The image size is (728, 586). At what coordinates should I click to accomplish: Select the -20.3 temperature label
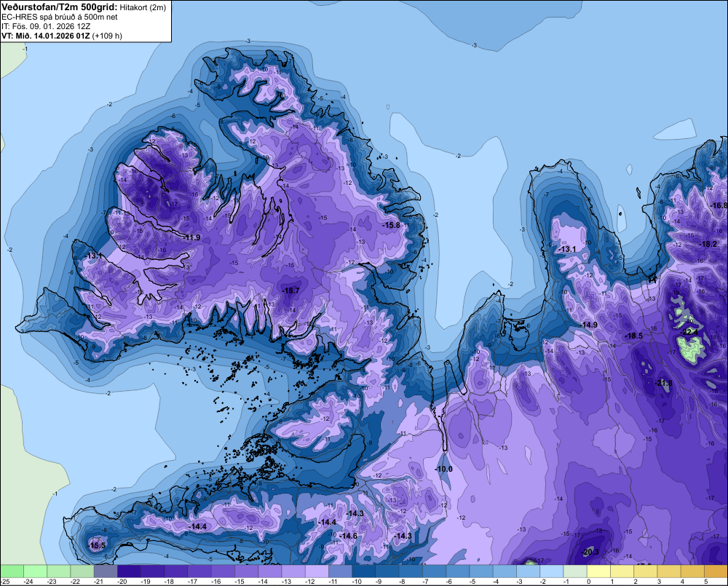pyautogui.click(x=590, y=552)
